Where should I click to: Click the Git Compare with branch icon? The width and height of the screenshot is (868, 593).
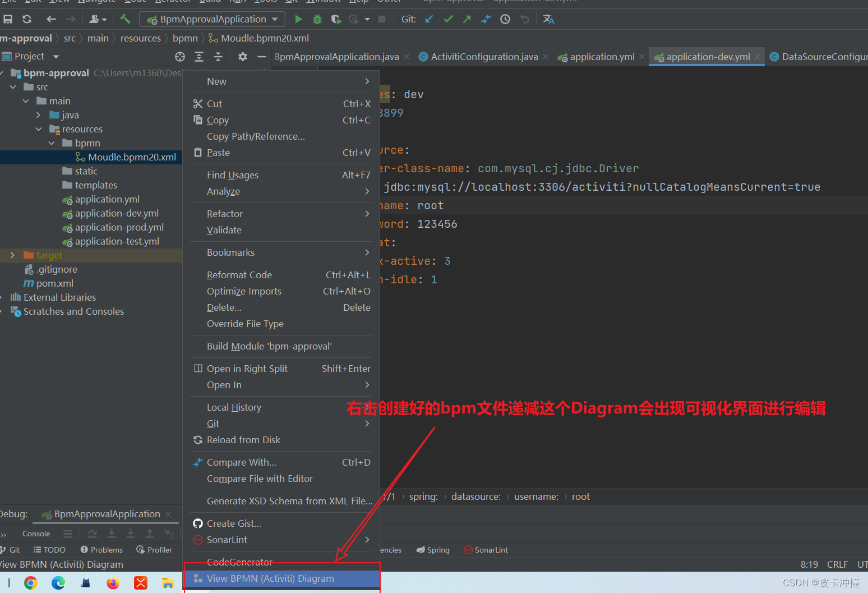[x=486, y=19]
